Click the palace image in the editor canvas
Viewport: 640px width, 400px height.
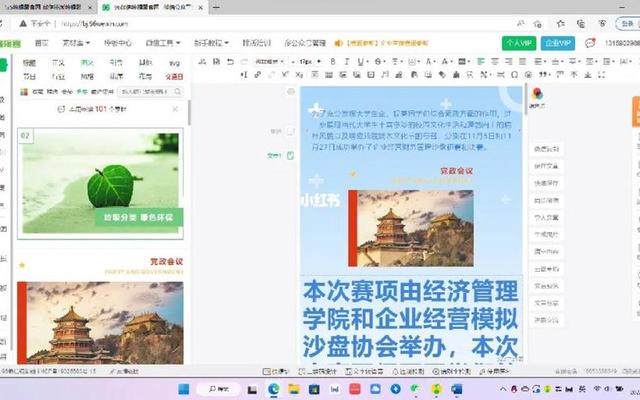click(411, 228)
